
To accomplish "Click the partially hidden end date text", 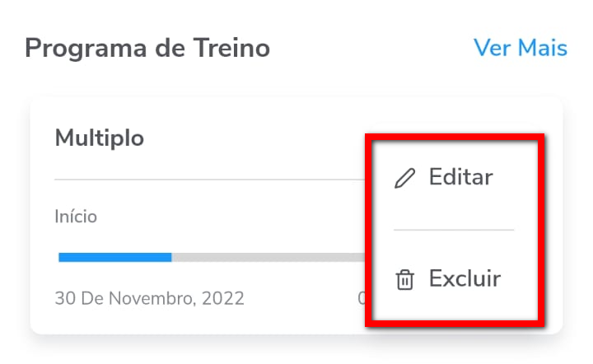I will coord(362,298).
